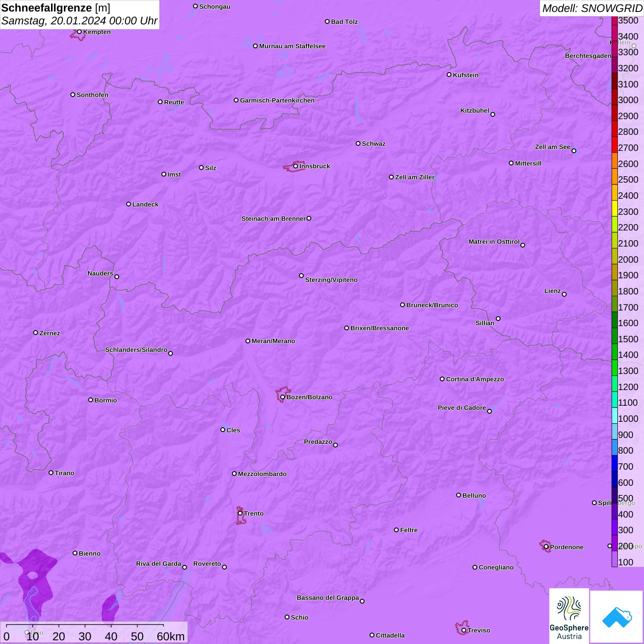Click the Cortina d'Ampezzo label
Screen dimensions: 644x644
(x=475, y=379)
